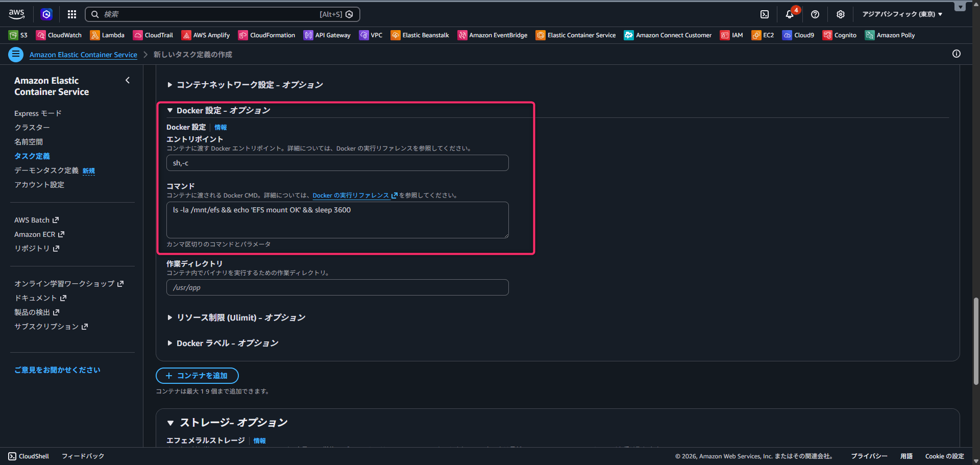Open the リポジトリ external link

click(x=37, y=249)
